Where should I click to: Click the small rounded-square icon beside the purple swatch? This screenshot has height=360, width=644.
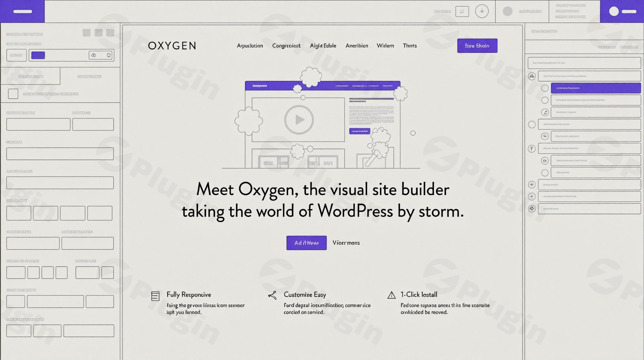(x=108, y=55)
